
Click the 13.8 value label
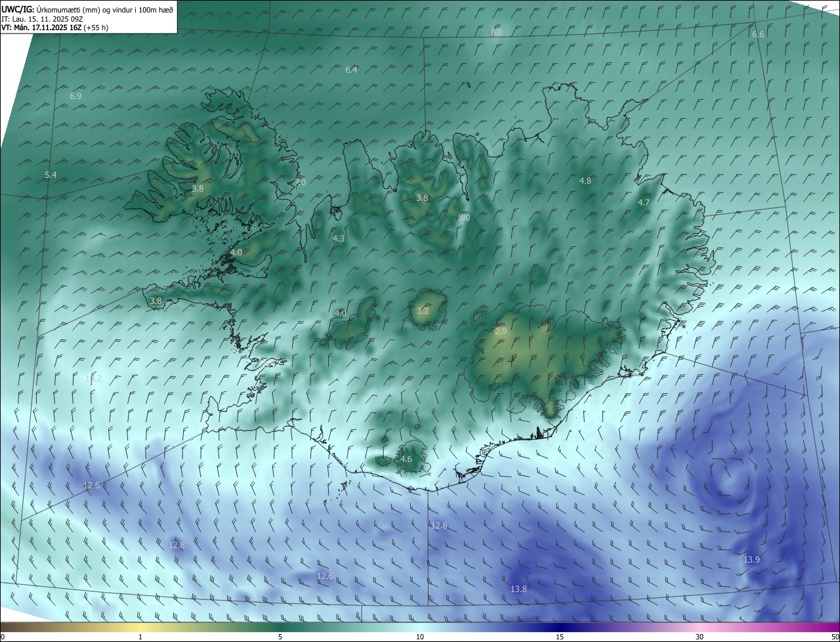(518, 589)
